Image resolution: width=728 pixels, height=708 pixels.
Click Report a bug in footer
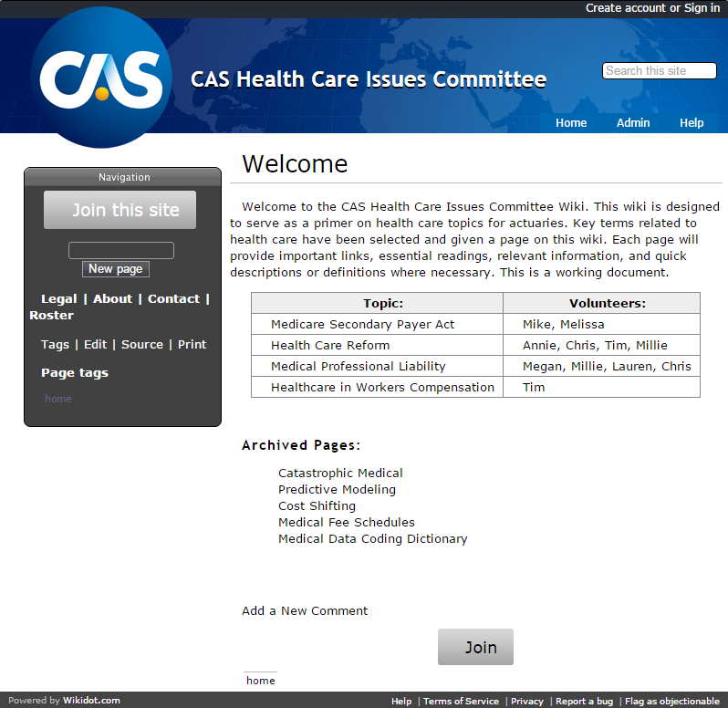point(584,701)
